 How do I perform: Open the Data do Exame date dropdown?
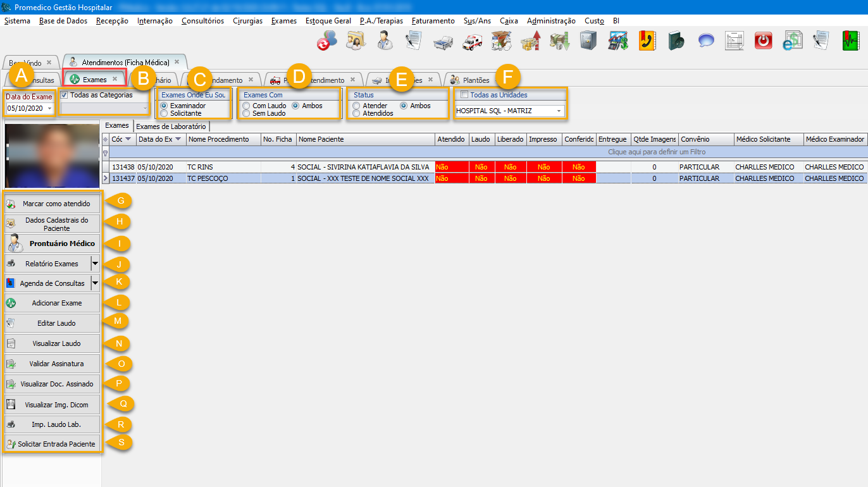pyautogui.click(x=49, y=108)
